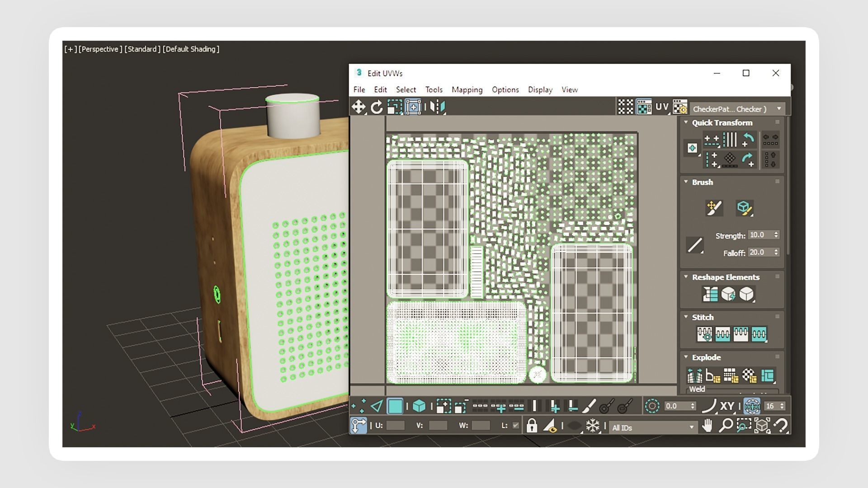Open the Mapping menu
The width and height of the screenshot is (868, 488).
pos(467,89)
